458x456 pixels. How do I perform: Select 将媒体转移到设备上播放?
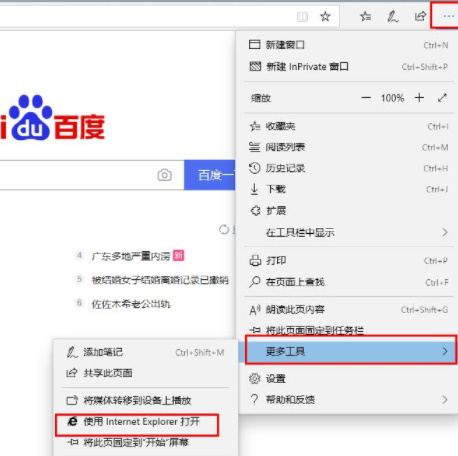click(146, 400)
